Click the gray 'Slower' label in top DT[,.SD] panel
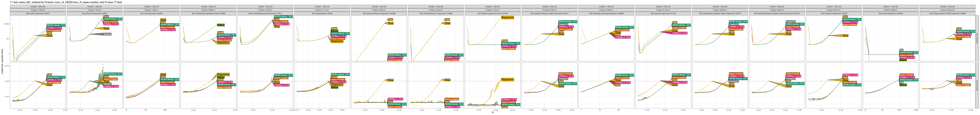 pyautogui.click(x=107, y=34)
